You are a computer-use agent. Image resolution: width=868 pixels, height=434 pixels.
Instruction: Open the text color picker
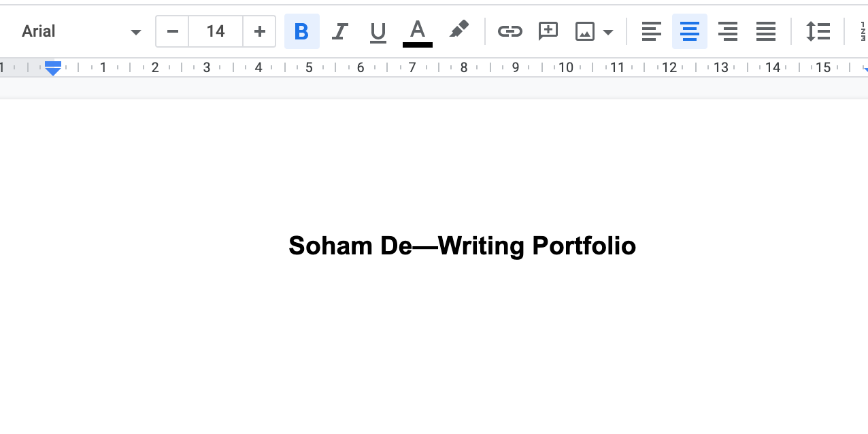point(417,31)
